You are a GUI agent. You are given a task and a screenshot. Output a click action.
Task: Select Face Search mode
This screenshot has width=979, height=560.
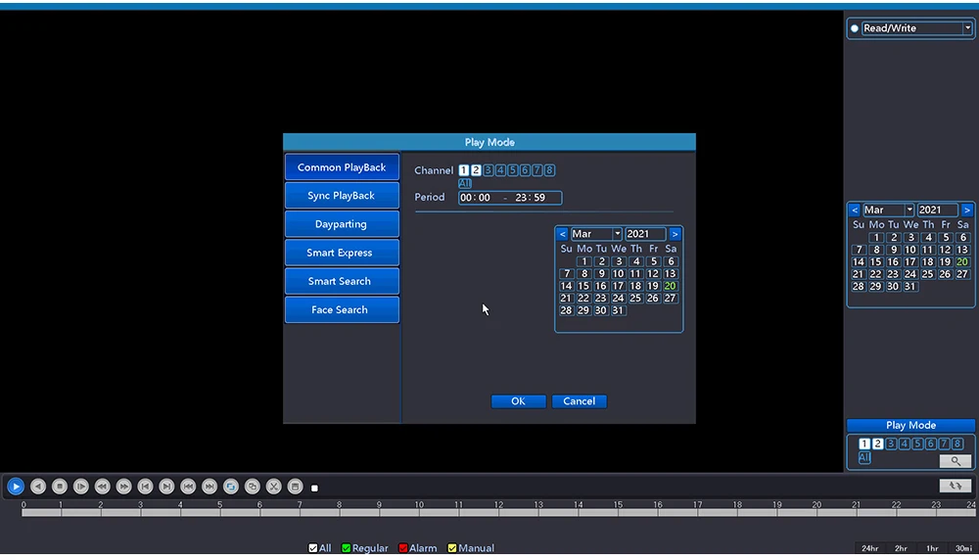pyautogui.click(x=342, y=309)
